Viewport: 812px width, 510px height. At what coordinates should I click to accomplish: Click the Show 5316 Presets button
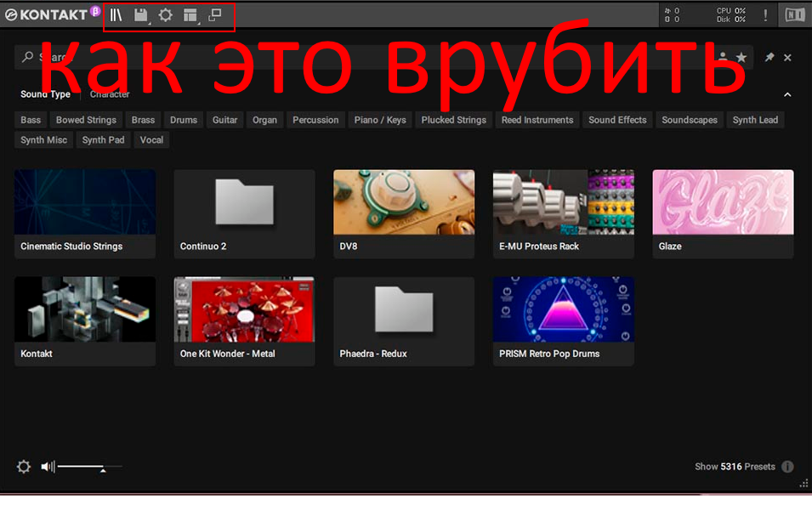[735, 467]
